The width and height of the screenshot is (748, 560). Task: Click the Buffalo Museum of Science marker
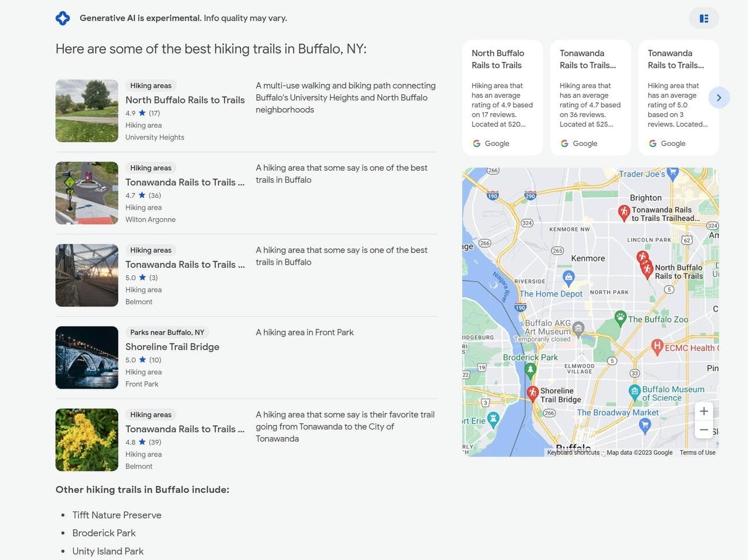tap(635, 392)
